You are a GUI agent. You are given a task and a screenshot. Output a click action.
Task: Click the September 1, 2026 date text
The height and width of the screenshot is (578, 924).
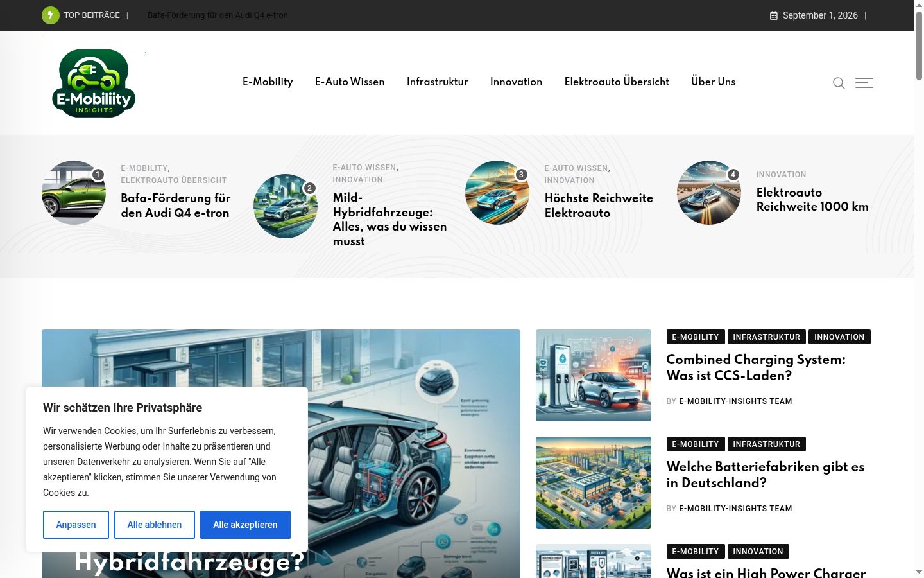[x=820, y=15]
